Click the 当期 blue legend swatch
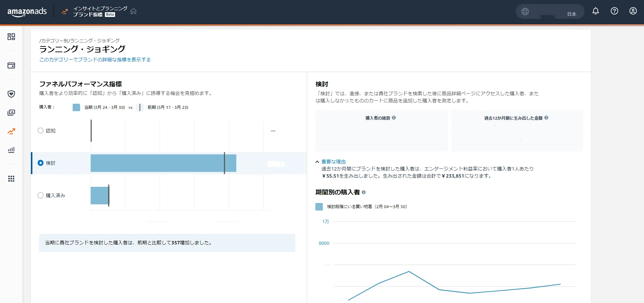This screenshot has width=644, height=303. 76,107
